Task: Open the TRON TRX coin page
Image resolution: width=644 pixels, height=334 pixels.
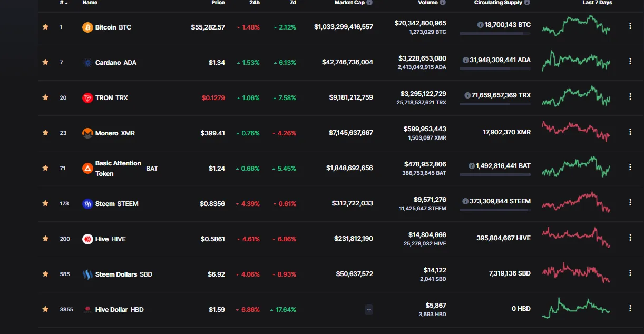Action: (x=112, y=98)
